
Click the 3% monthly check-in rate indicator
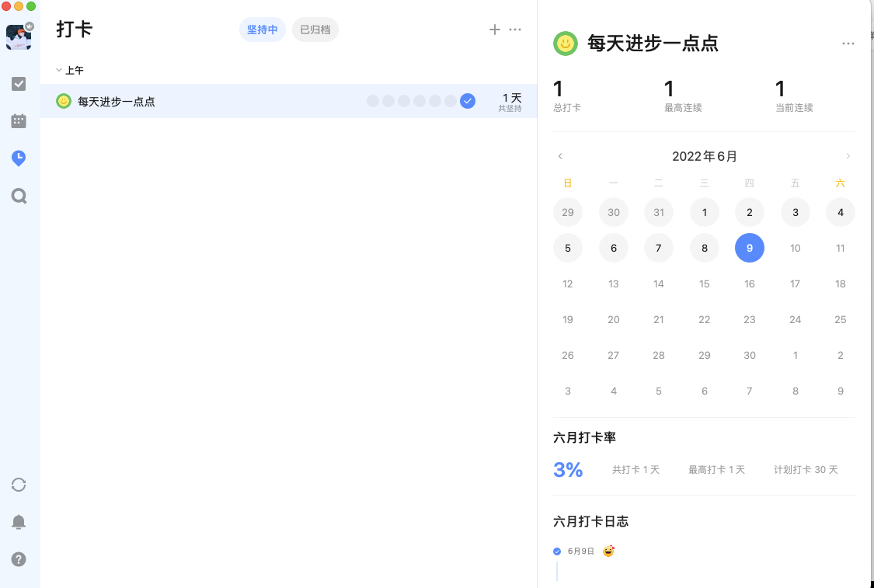click(x=568, y=469)
